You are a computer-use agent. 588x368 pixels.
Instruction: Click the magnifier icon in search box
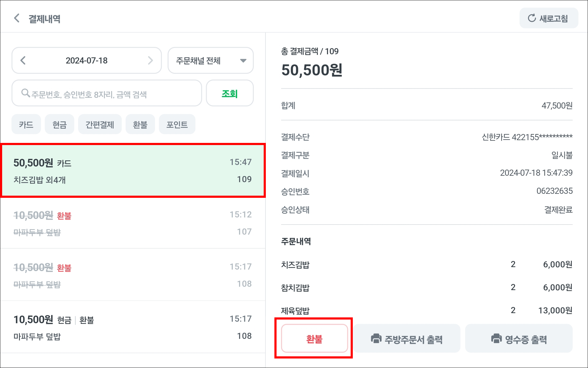tap(25, 93)
